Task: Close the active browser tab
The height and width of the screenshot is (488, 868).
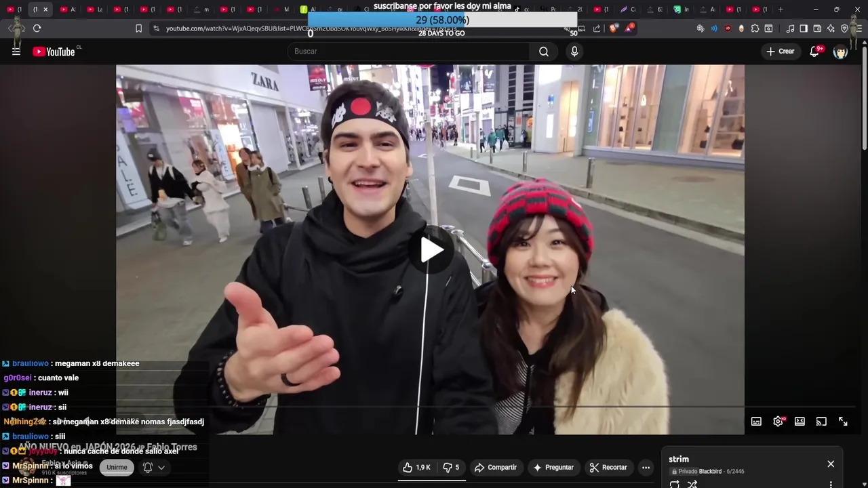Action: [x=45, y=9]
